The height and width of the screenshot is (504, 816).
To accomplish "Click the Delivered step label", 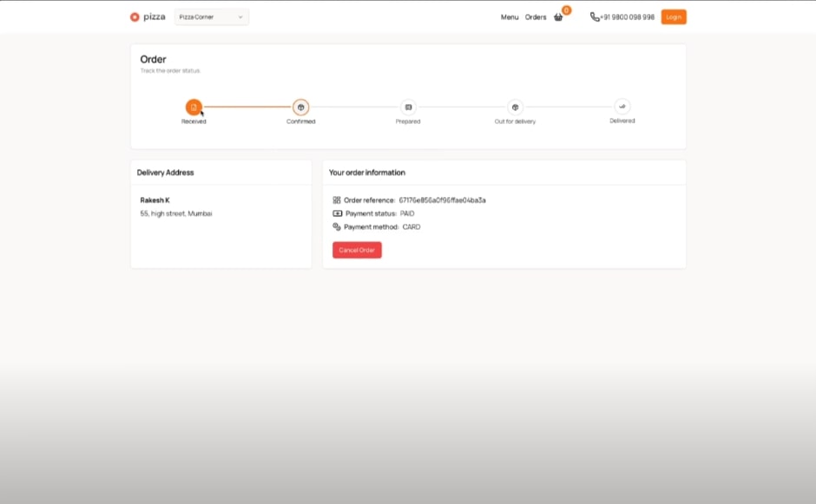I will click(622, 121).
